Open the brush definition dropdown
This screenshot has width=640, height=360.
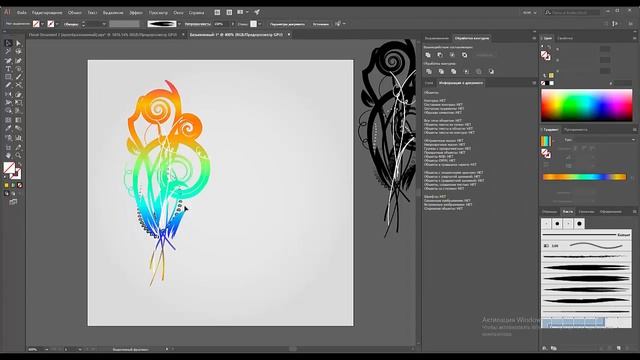pyautogui.click(x=179, y=24)
